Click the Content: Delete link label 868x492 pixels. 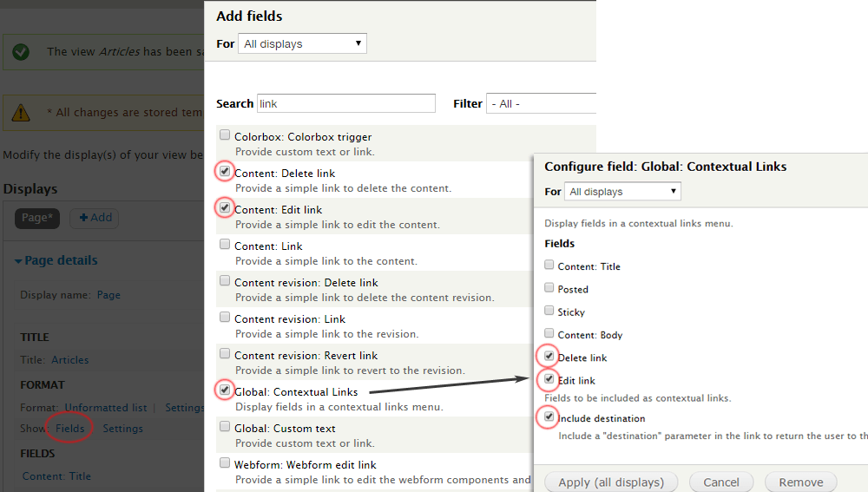coord(285,174)
